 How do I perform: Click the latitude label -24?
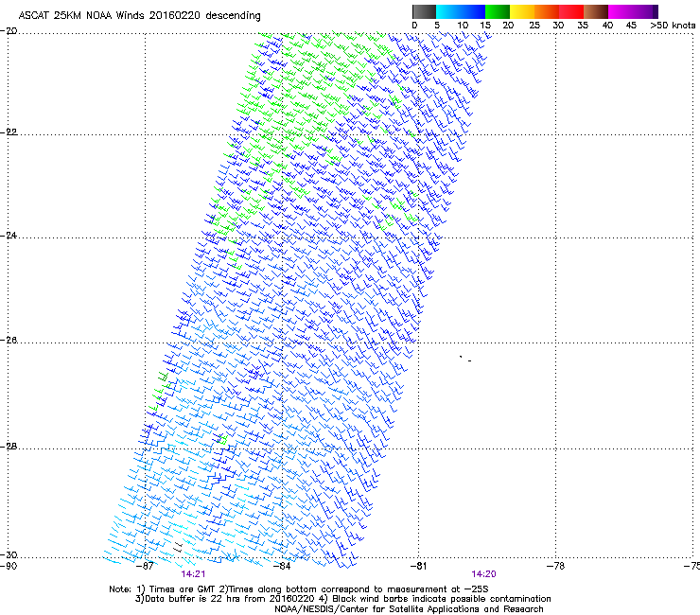pyautogui.click(x=9, y=236)
